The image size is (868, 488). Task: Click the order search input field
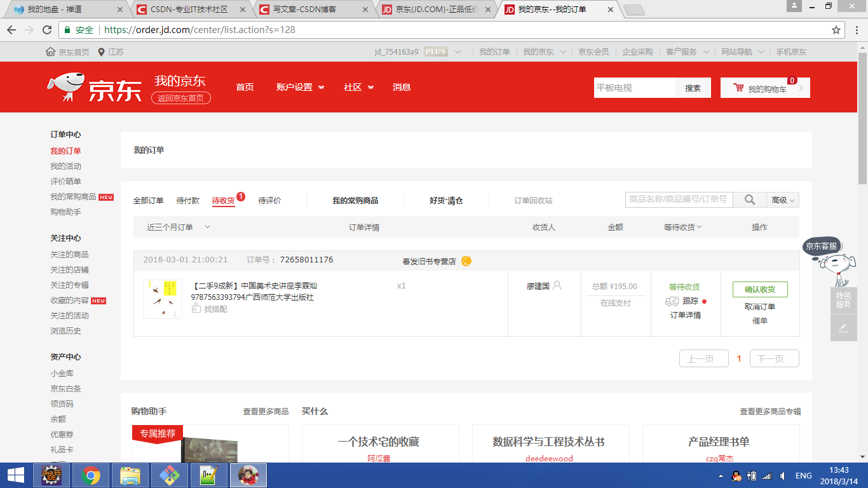click(x=679, y=200)
